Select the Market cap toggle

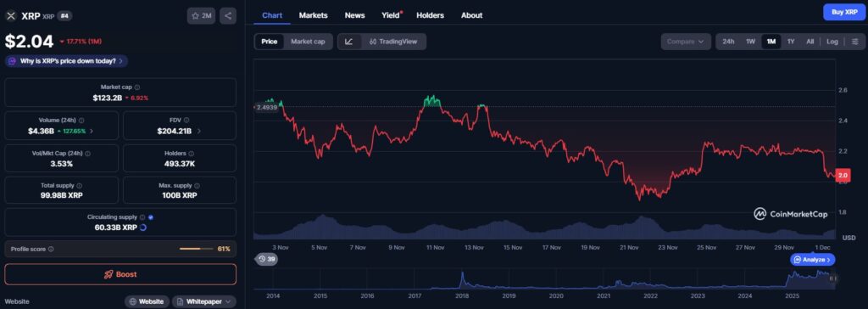pos(308,42)
